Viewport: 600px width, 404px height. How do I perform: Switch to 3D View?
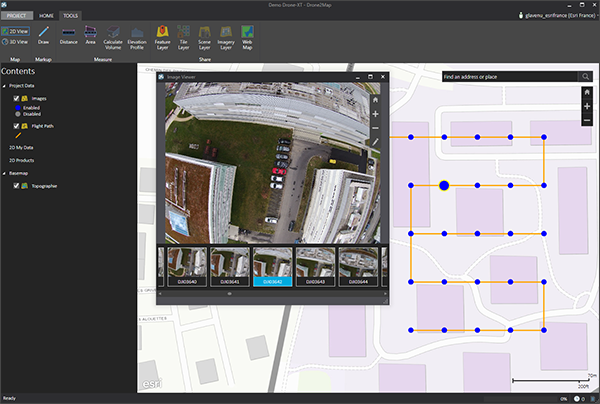[17, 42]
